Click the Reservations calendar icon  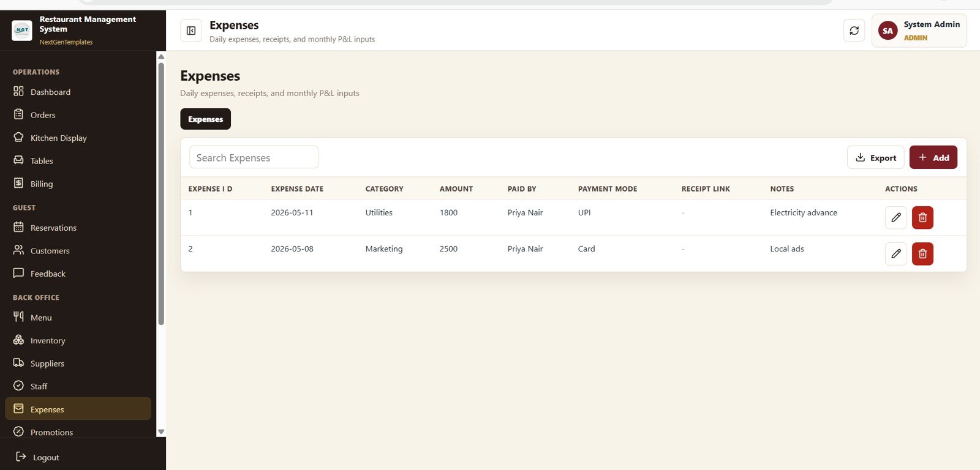pos(18,227)
